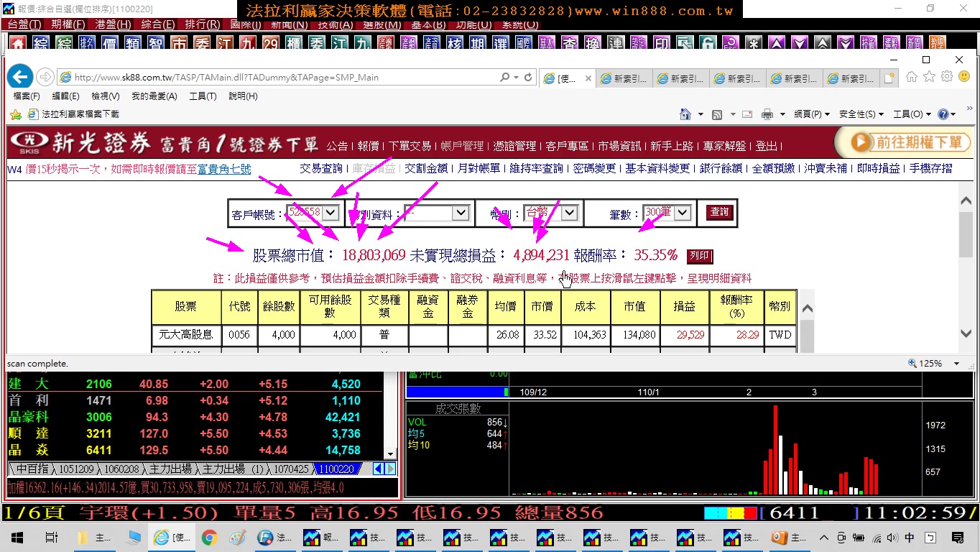Screen dimensions: 980x552
Task: Click the 元大高股息 stock row name
Action: coord(185,335)
